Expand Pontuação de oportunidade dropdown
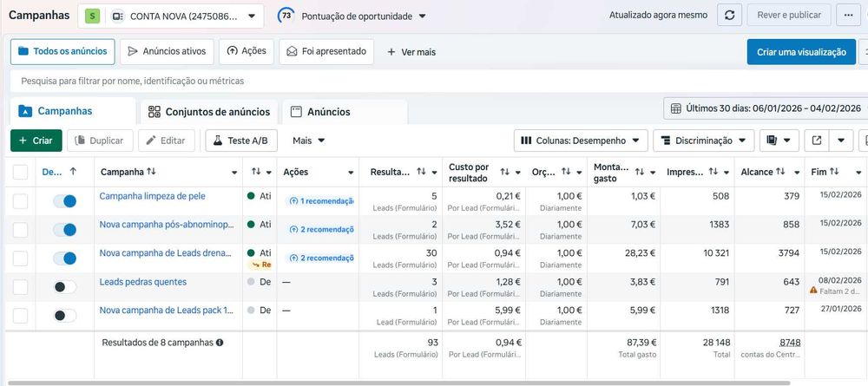The width and height of the screenshot is (868, 386). coord(423,16)
